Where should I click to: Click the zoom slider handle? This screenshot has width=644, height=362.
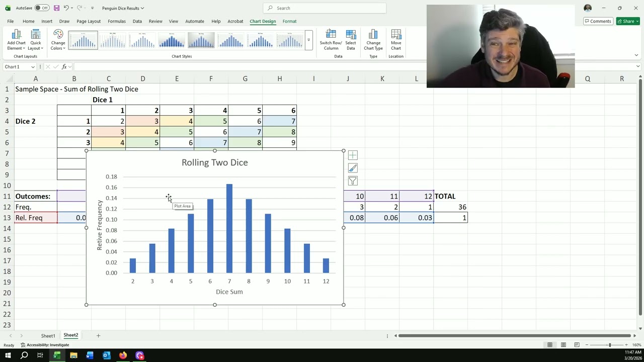(609, 345)
